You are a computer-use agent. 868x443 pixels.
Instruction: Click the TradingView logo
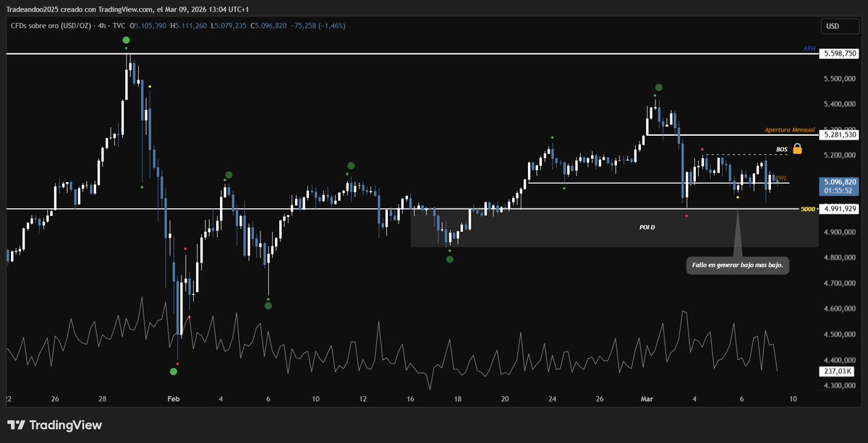click(x=54, y=426)
